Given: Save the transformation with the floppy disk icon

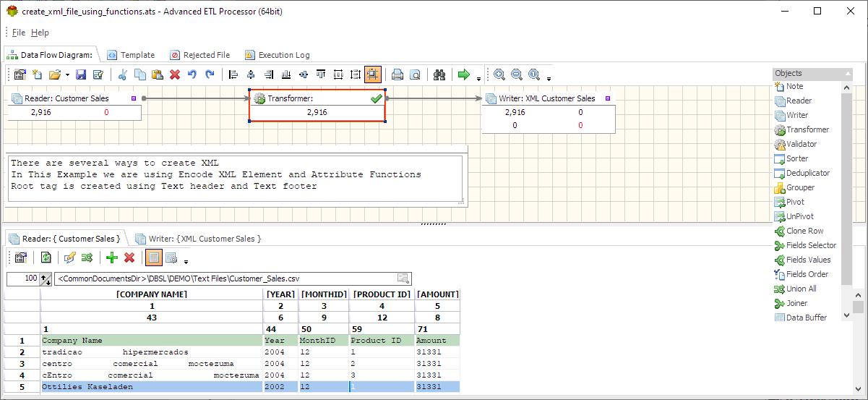Looking at the screenshot, I should [x=81, y=74].
